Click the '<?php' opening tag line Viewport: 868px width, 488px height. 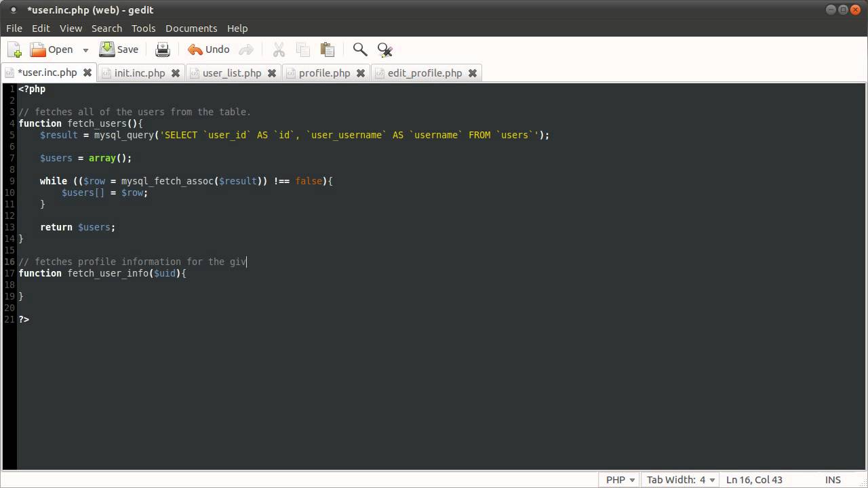(32, 89)
